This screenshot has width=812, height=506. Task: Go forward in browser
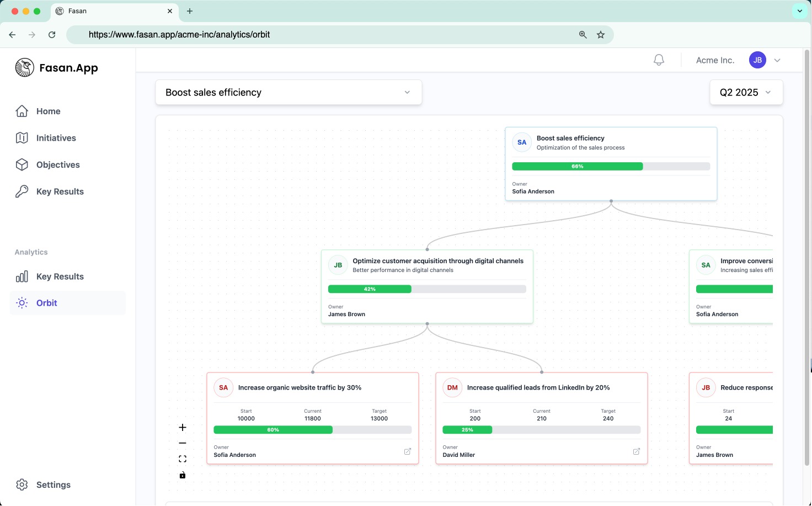(32, 35)
